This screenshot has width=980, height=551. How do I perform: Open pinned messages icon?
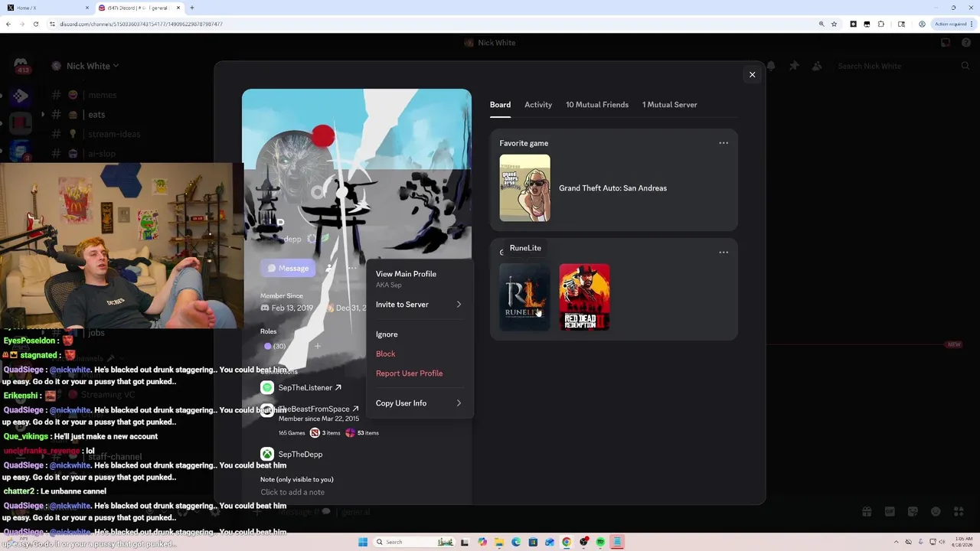pyautogui.click(x=794, y=66)
